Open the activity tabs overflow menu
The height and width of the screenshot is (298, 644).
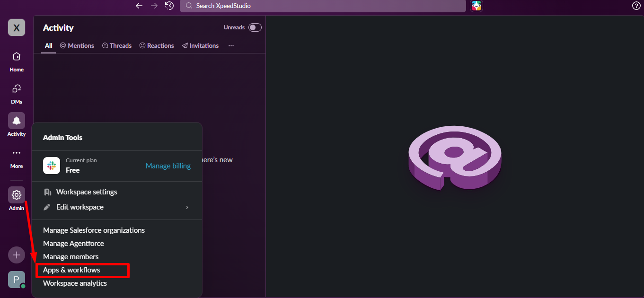point(231,45)
